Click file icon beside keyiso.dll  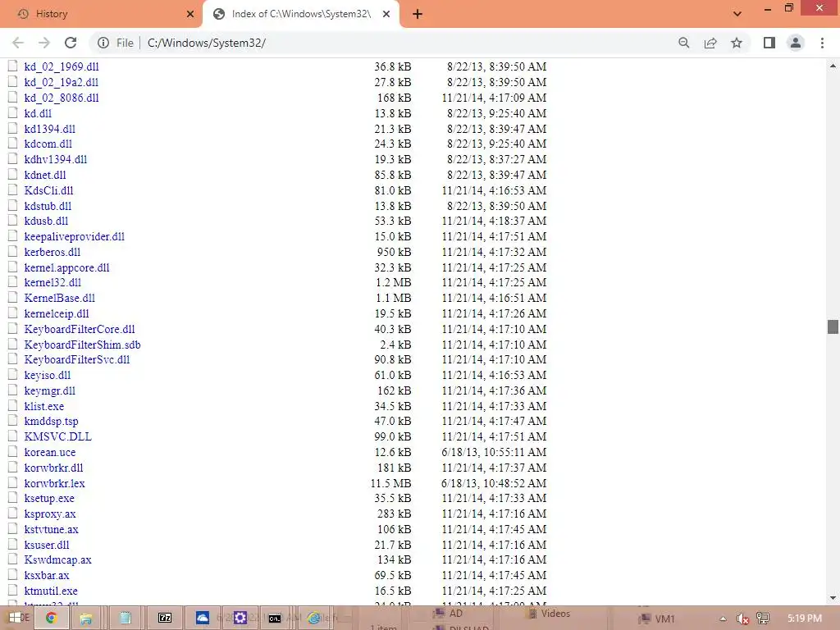13,375
